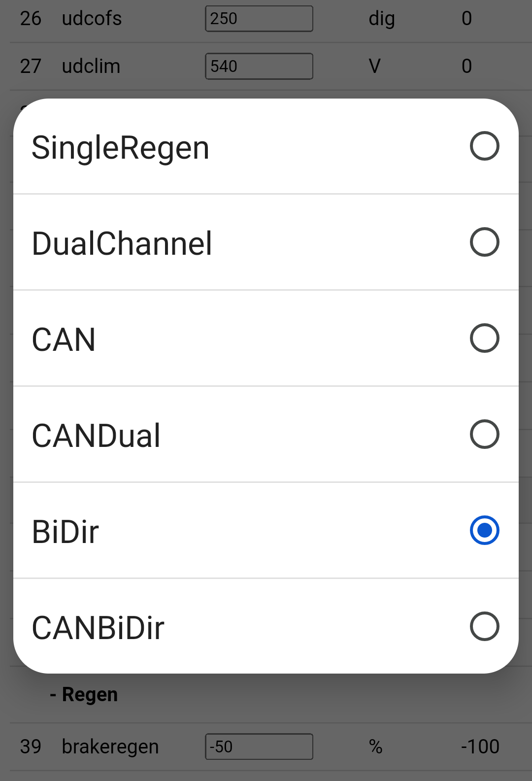
Task: Select the SingleRegen radio button
Action: pos(484,146)
